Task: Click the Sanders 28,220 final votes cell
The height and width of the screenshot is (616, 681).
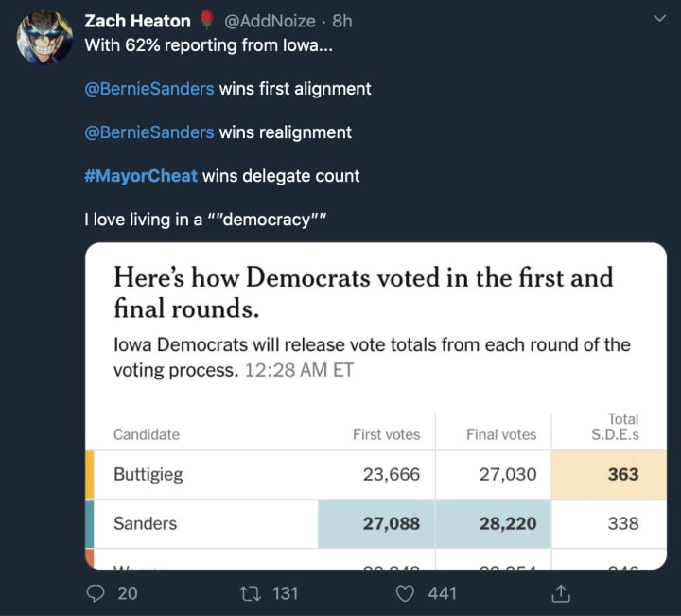Action: (x=494, y=524)
